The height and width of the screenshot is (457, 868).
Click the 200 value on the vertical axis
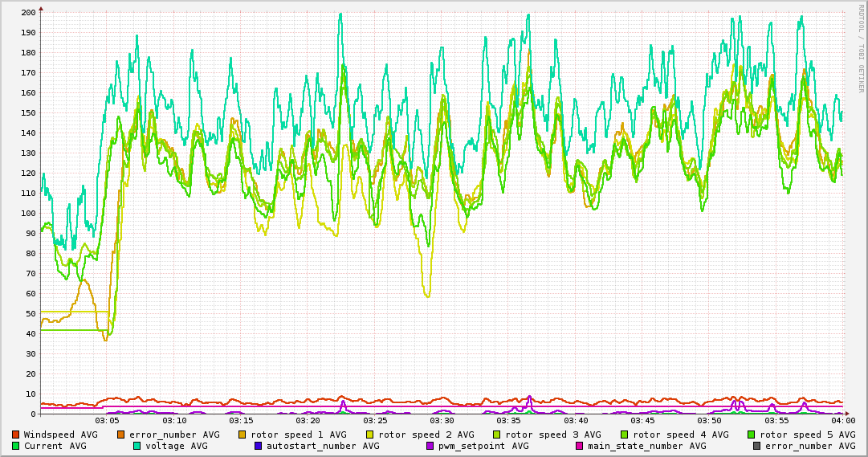(x=27, y=12)
